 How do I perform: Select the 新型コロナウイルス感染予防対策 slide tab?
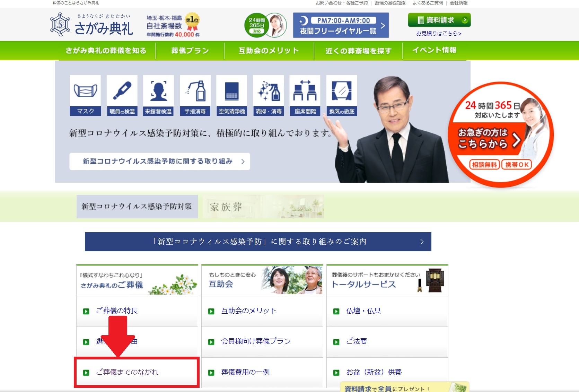pos(137,207)
